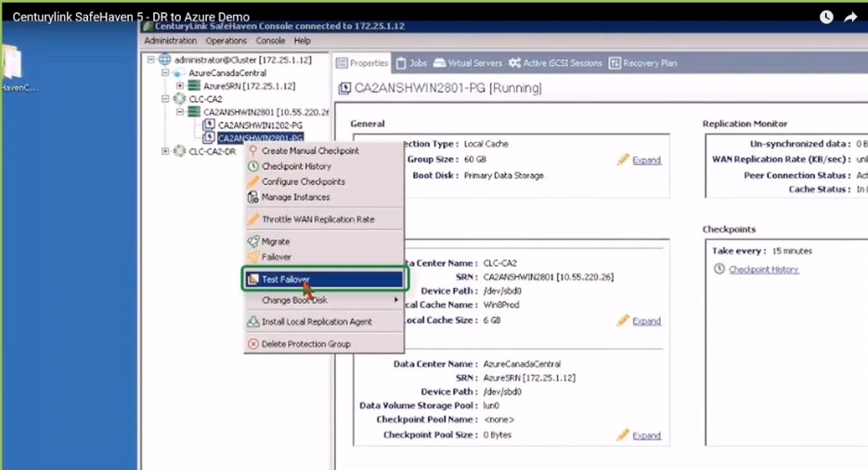This screenshot has width=868, height=470.
Task: Open the Administration menu
Action: click(171, 41)
